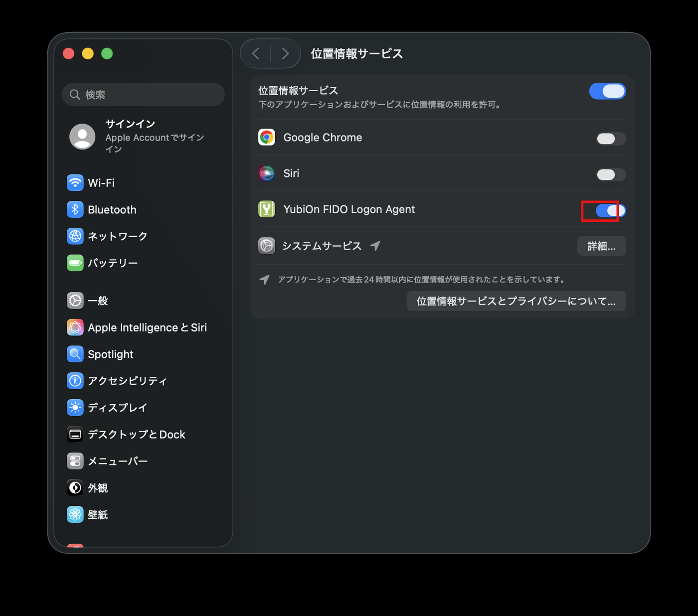698x616 pixels.
Task: Click the システムサービス gear icon
Action: (267, 246)
